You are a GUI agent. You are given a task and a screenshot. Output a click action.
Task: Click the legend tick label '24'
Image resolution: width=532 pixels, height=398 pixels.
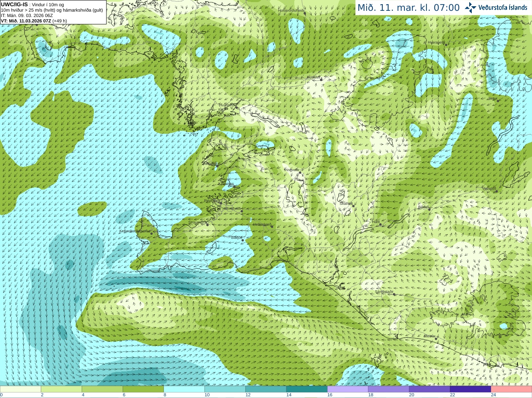pos(493,395)
